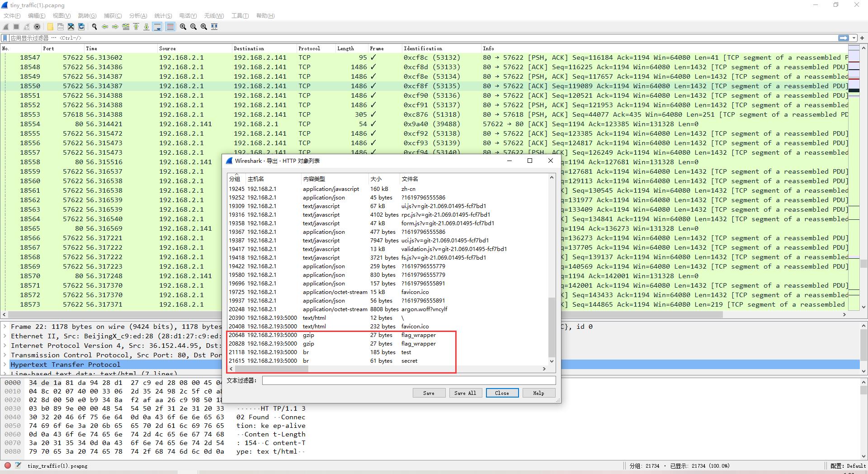Click Save in the HTTP object dialog
868x474 pixels.
(429, 393)
